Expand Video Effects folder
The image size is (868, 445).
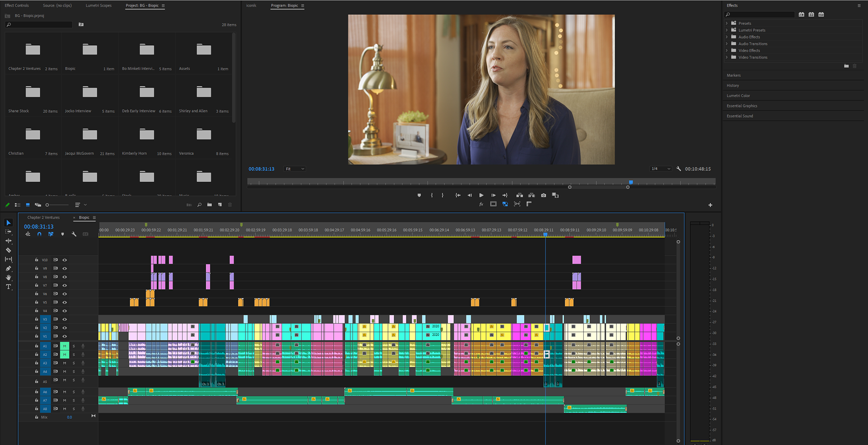tap(727, 50)
